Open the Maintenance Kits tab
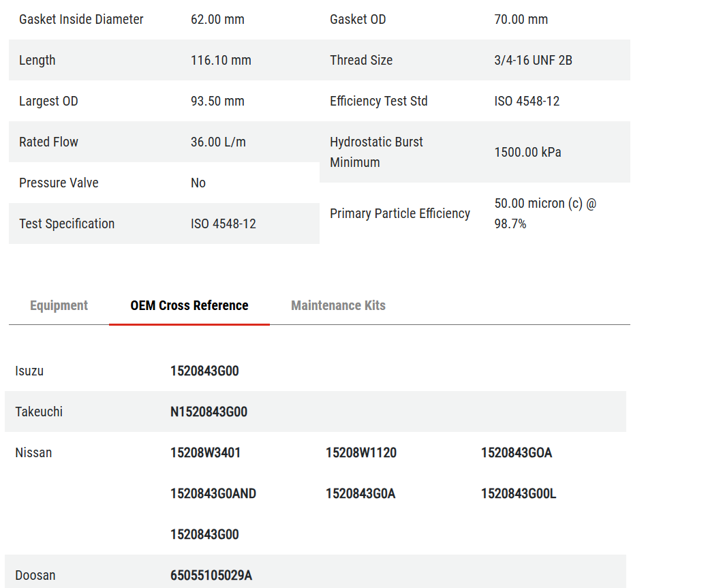The image size is (723, 588). [x=338, y=305]
